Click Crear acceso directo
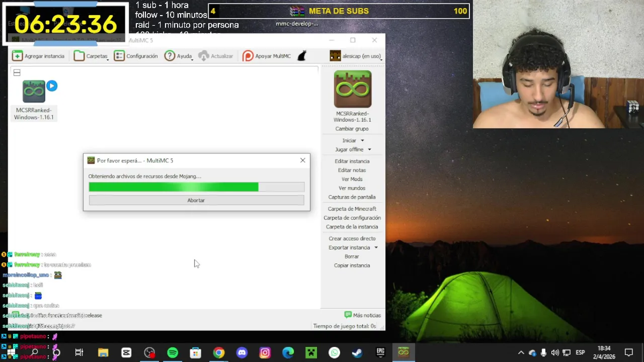This screenshot has width=644, height=362. point(352,239)
